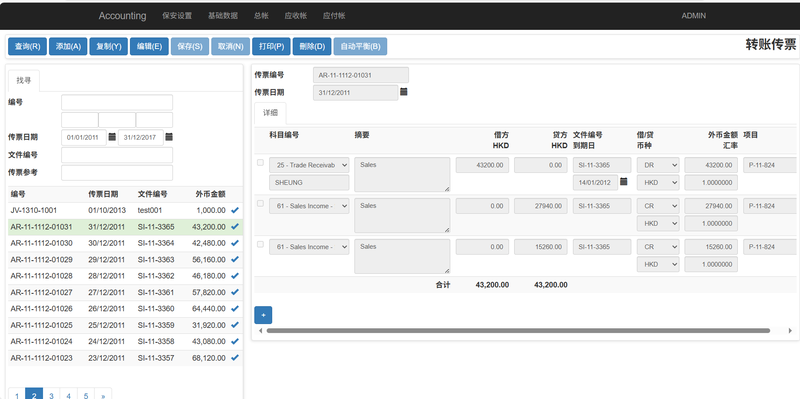
Task: Click checkmark on row AR-11-1112-01028
Action: click(x=235, y=276)
